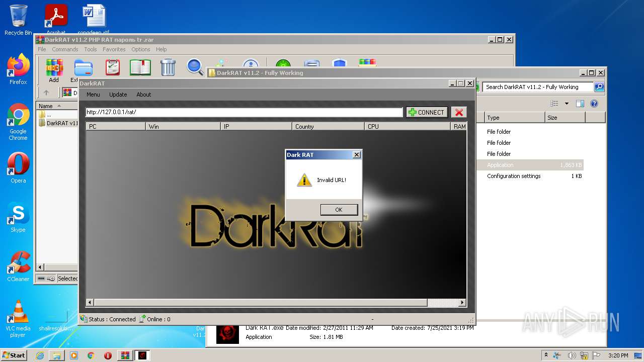Click the WinRAR taskbar button
644x362 pixels.
tap(125, 355)
